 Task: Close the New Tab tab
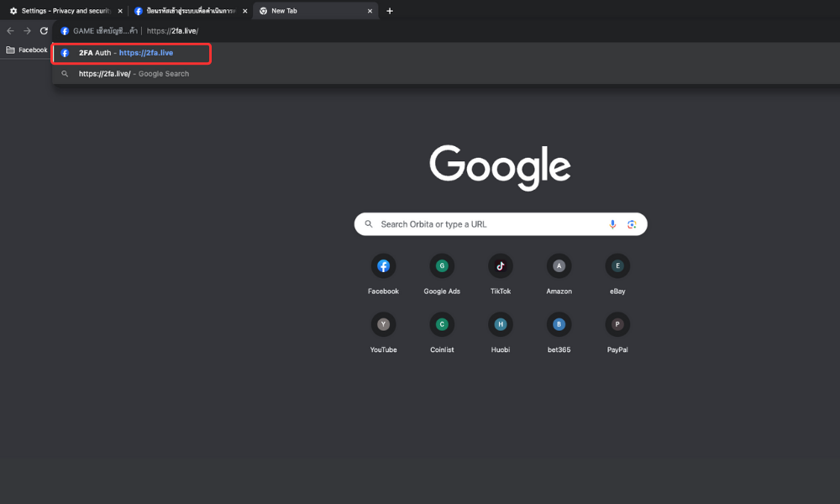point(370,11)
